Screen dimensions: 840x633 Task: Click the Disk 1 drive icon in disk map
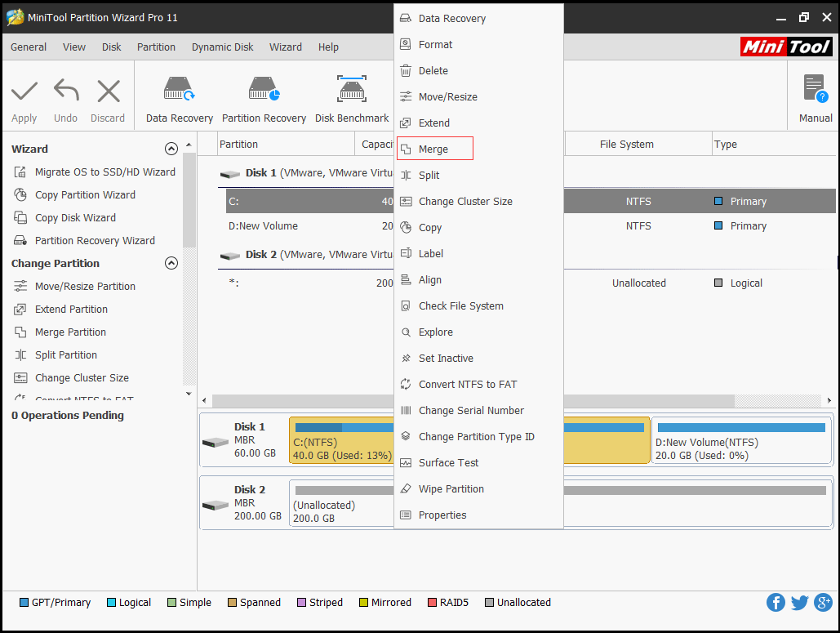216,443
